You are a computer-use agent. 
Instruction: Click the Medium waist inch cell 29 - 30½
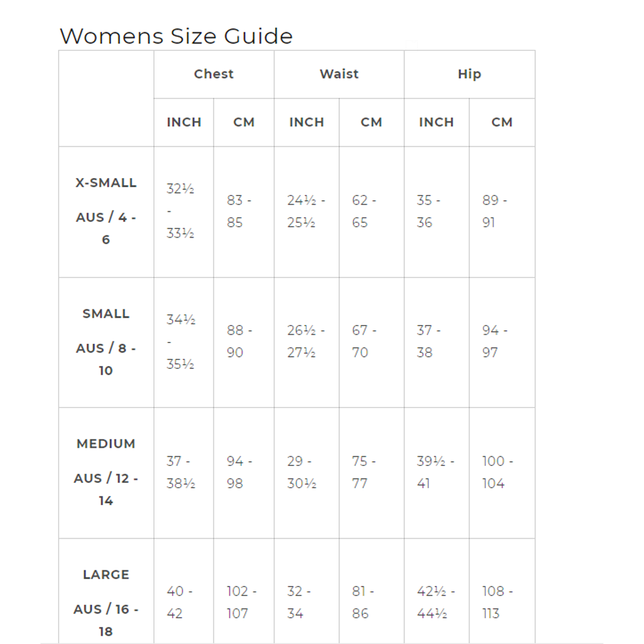click(302, 472)
